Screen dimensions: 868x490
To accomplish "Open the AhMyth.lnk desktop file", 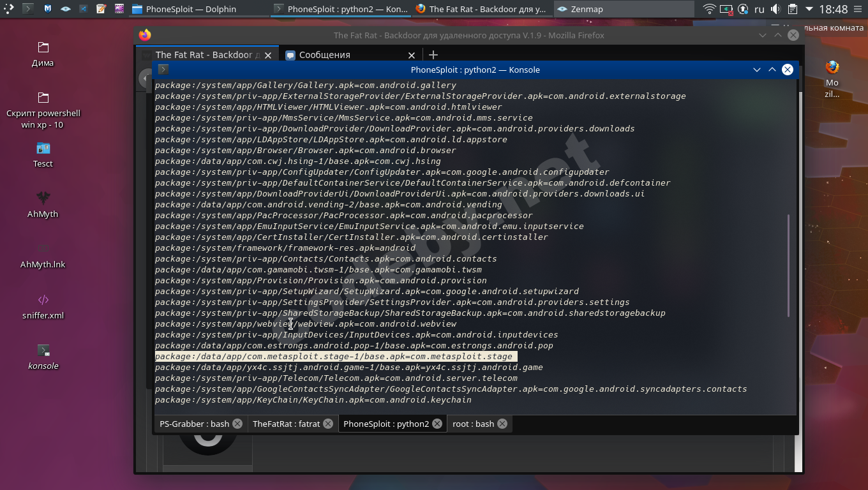I will (x=43, y=256).
